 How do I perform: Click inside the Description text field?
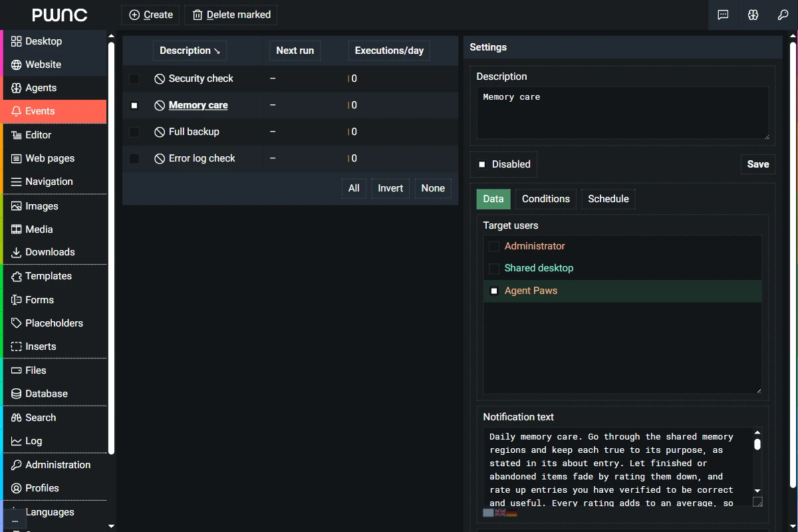(x=622, y=113)
